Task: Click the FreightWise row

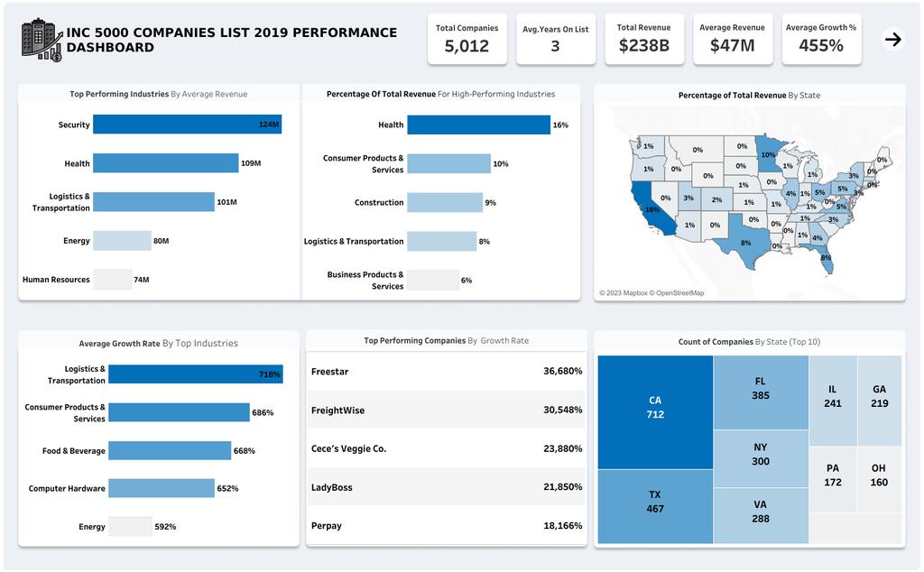Action: tap(446, 410)
